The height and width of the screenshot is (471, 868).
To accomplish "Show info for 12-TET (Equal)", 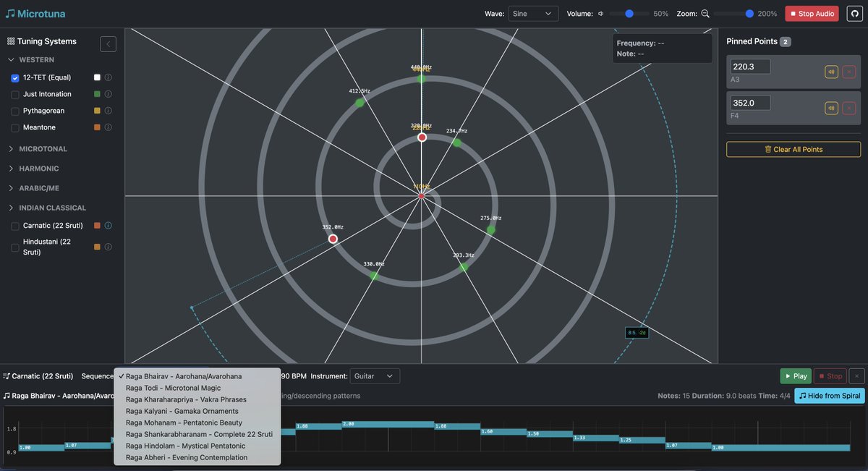I will [109, 77].
